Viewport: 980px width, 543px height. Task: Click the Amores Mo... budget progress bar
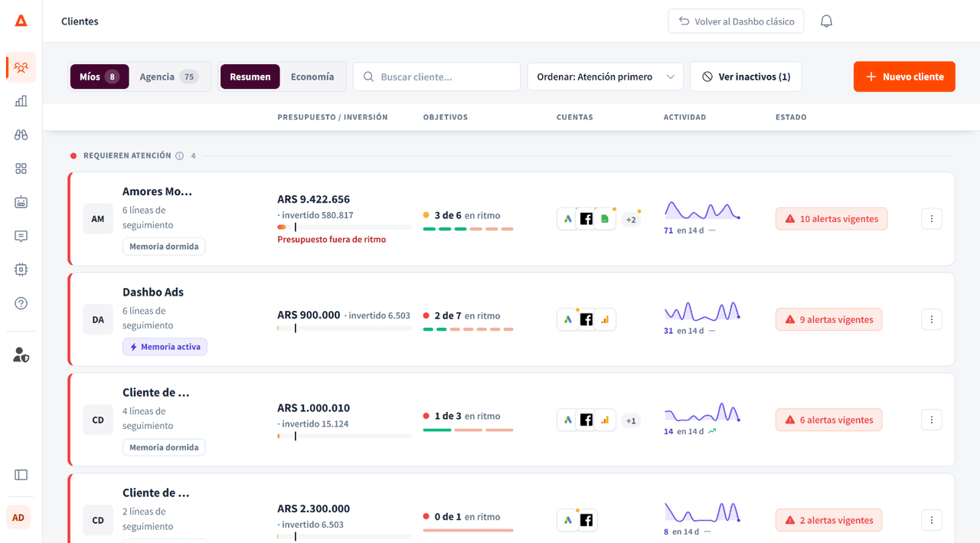click(345, 227)
